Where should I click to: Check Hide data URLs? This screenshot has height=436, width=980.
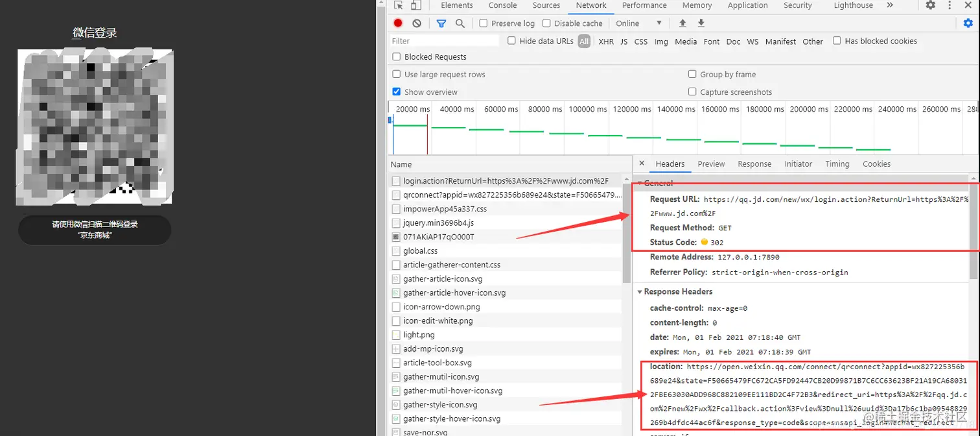[x=511, y=41]
